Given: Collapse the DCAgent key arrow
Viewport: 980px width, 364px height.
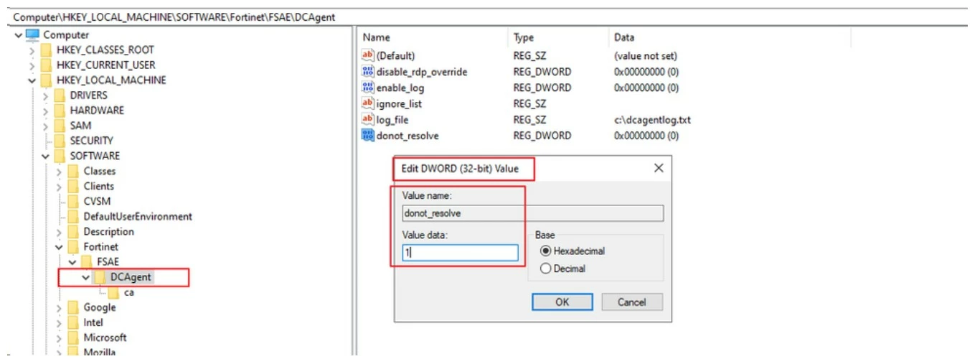Looking at the screenshot, I should (85, 277).
